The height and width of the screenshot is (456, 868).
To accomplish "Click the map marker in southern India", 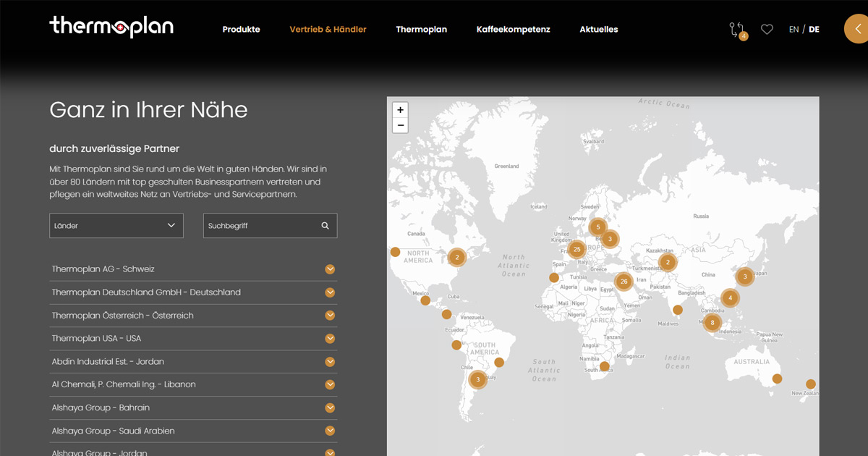I will [677, 310].
